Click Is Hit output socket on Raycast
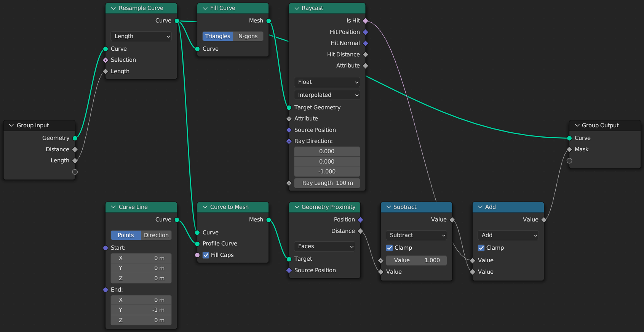The height and width of the screenshot is (332, 644). 366,21
